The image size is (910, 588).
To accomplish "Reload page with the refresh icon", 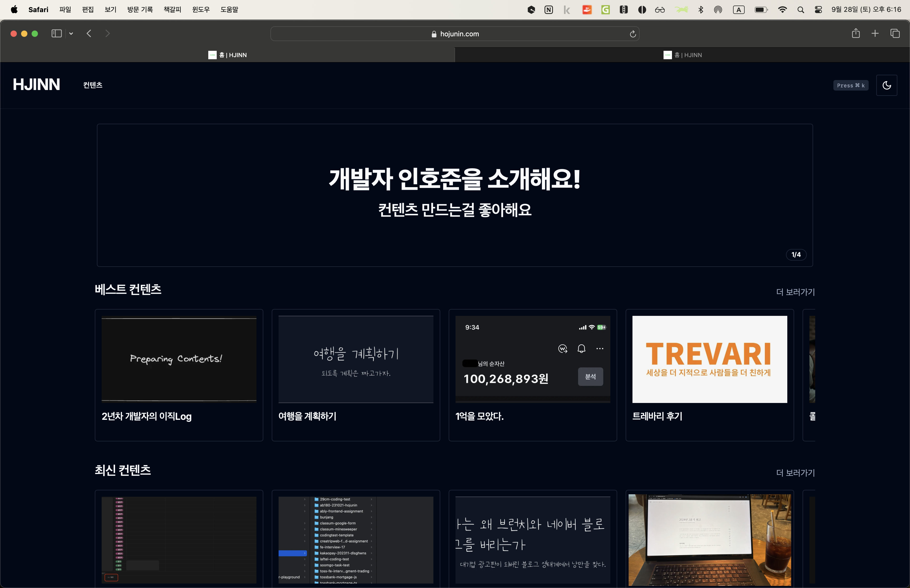I will click(x=632, y=34).
